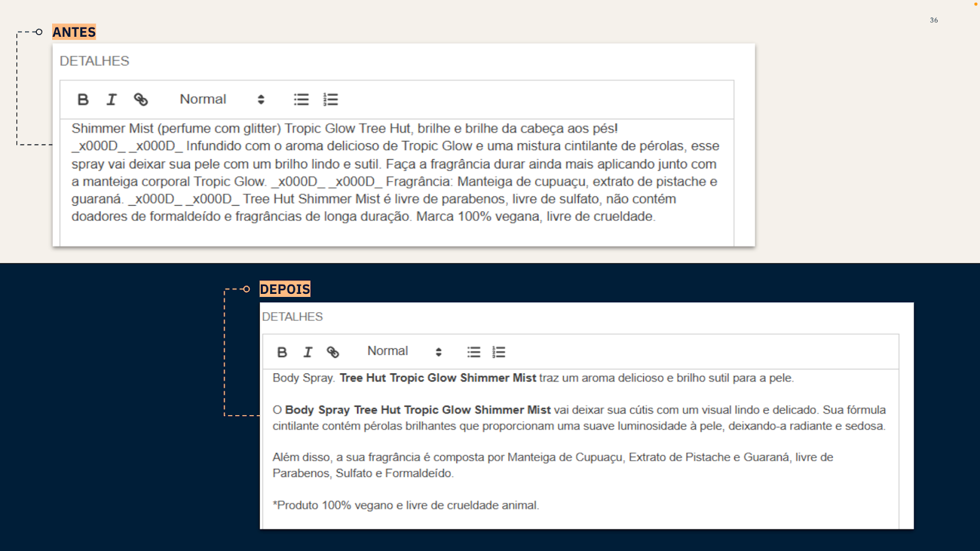The image size is (980, 551).
Task: Open the Normal style dropdown in ANTES editor
Action: coord(222,99)
